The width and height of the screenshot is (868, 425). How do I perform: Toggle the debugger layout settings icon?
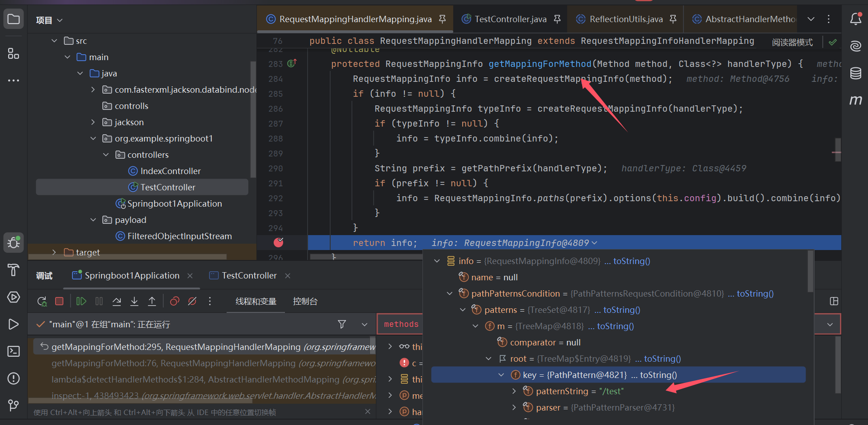[x=834, y=301]
